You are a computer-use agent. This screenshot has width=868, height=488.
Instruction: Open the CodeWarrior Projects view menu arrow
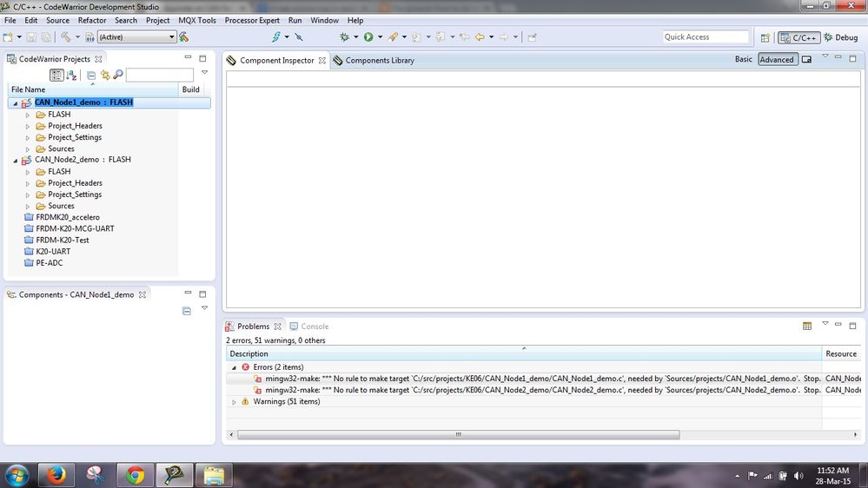pos(204,72)
